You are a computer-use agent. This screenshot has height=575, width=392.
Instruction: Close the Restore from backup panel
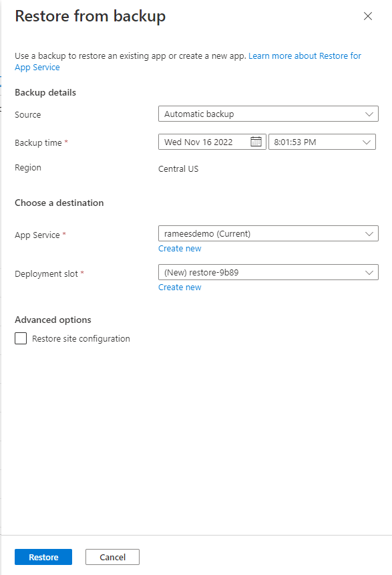tap(367, 16)
